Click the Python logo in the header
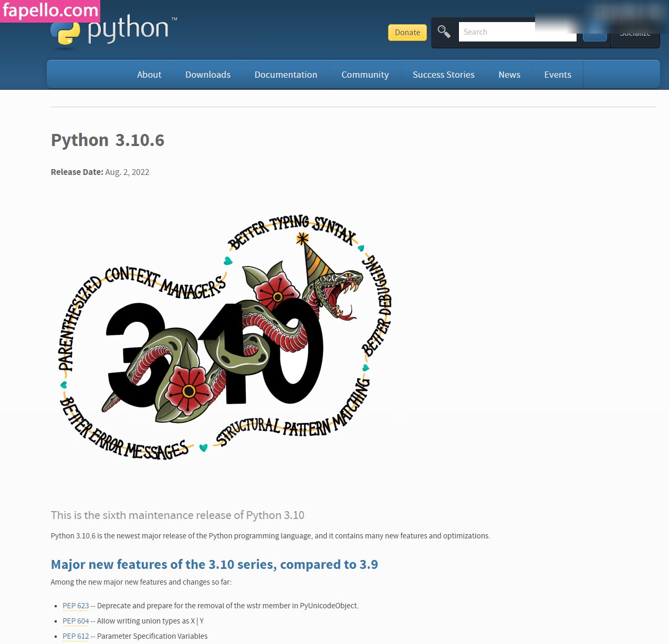 coord(114,32)
